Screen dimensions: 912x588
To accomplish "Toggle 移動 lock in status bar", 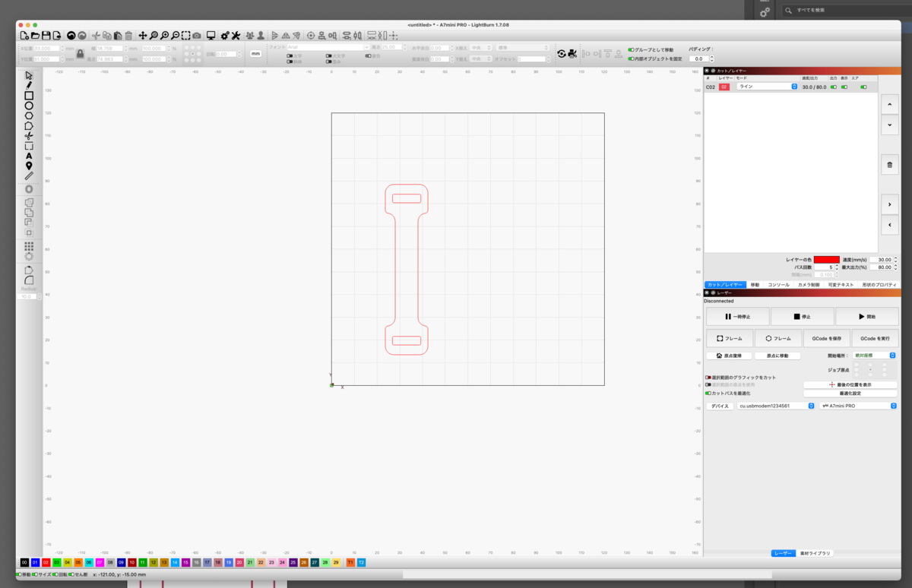I will (x=20, y=574).
